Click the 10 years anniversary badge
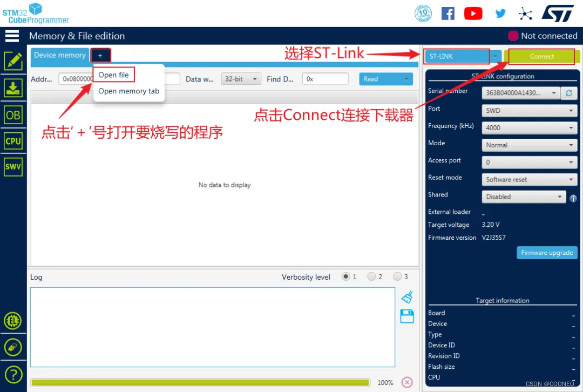 coord(423,13)
